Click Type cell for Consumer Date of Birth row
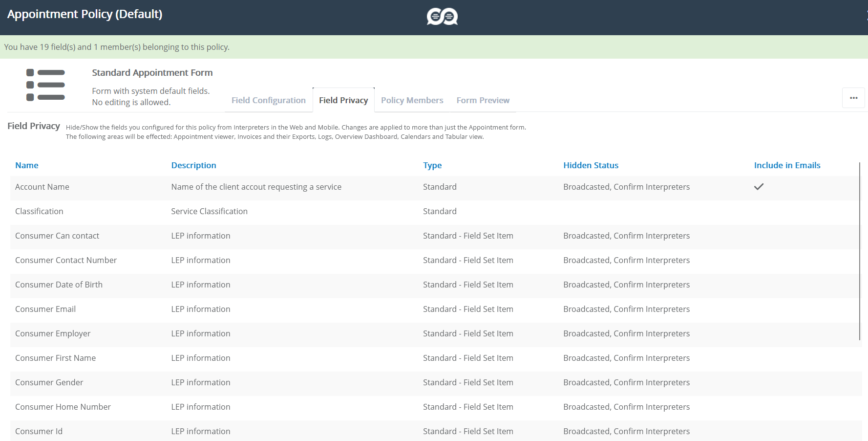868x441 pixels. (x=468, y=285)
